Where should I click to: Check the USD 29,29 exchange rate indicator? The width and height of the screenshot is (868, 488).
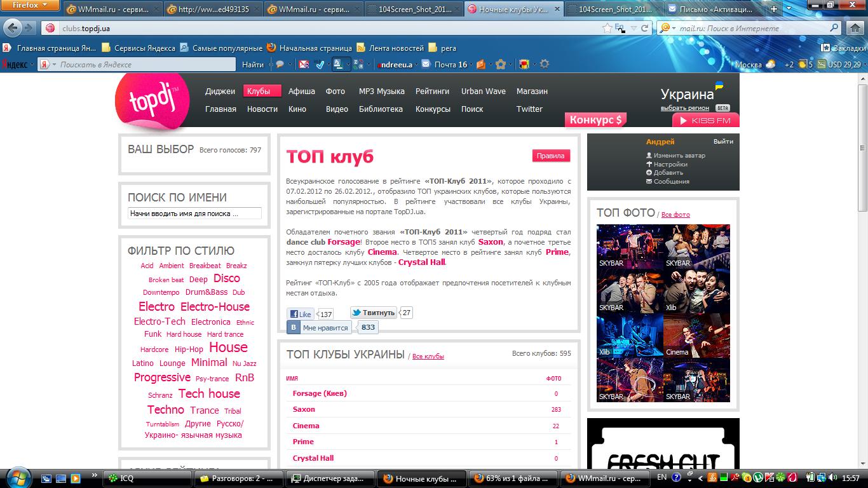click(839, 64)
